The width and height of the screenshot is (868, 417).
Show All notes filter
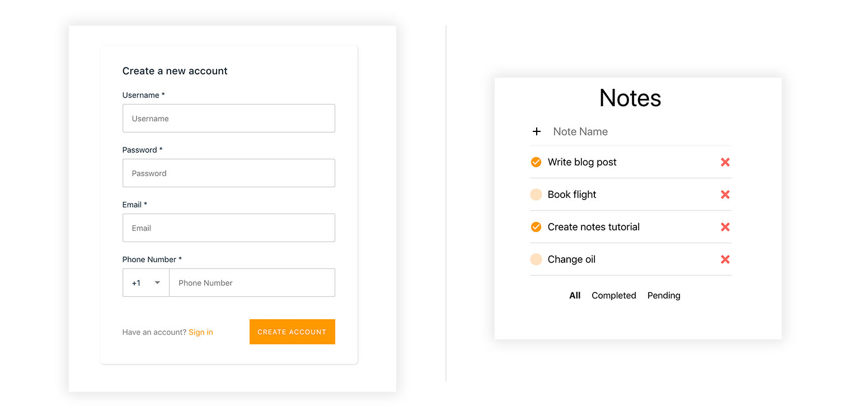[x=575, y=296]
